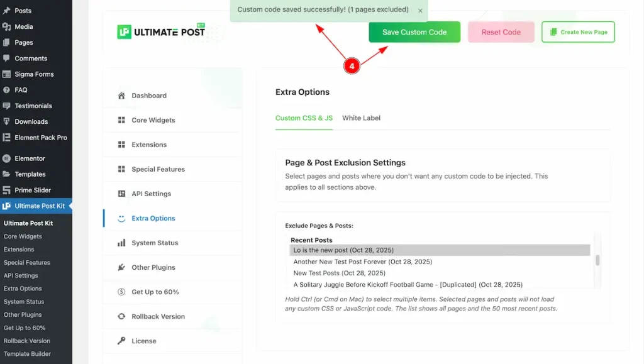
Task: Switch to the White Label tab
Action: pos(361,118)
